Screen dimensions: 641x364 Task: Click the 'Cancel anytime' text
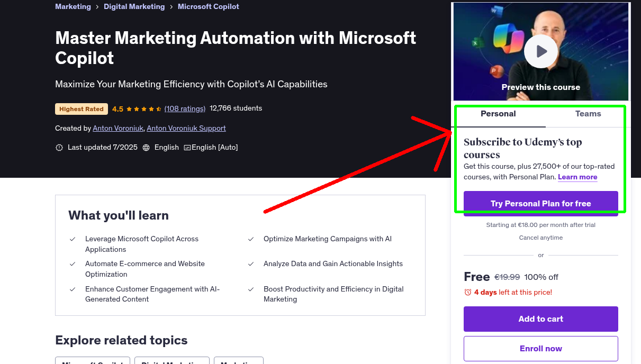(541, 238)
